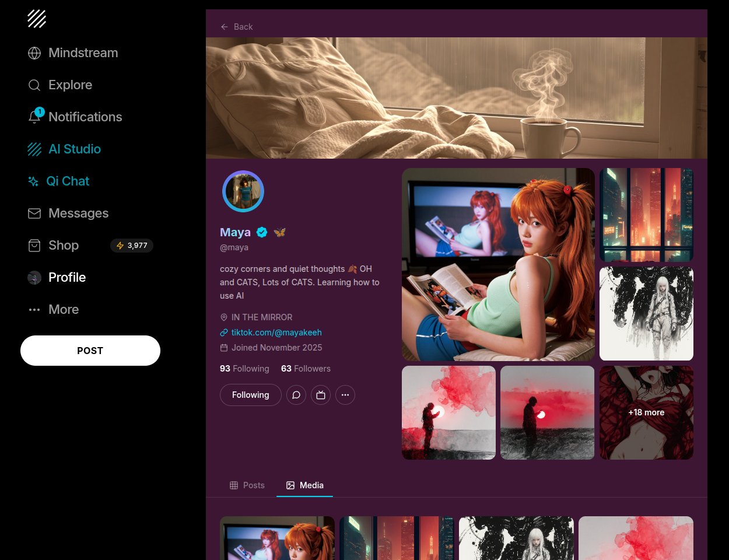Click the IN THE MIRROR location text

(262, 317)
